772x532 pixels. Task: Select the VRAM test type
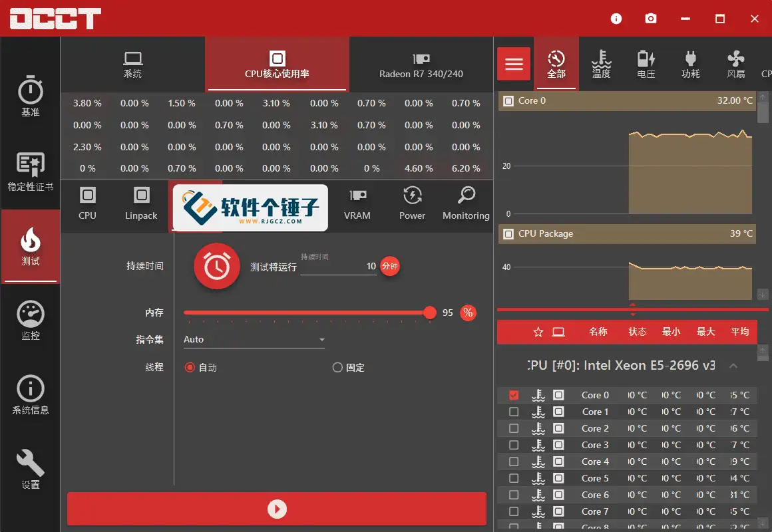[x=357, y=203]
